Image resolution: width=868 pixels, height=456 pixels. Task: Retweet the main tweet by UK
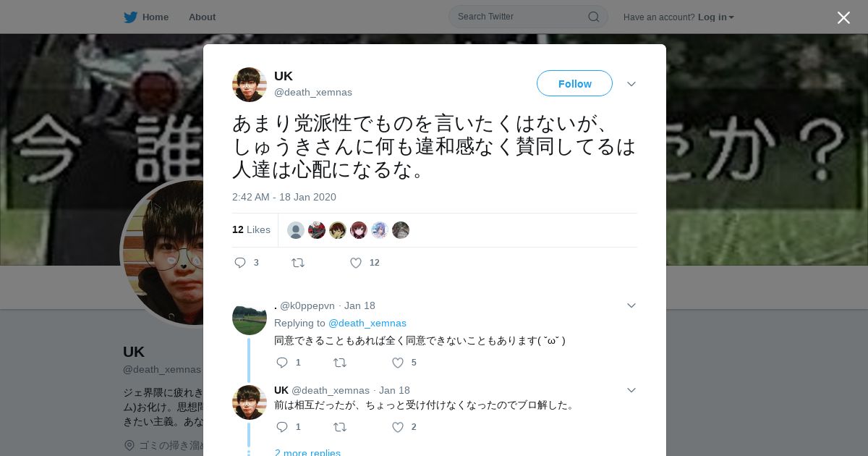pos(297,263)
